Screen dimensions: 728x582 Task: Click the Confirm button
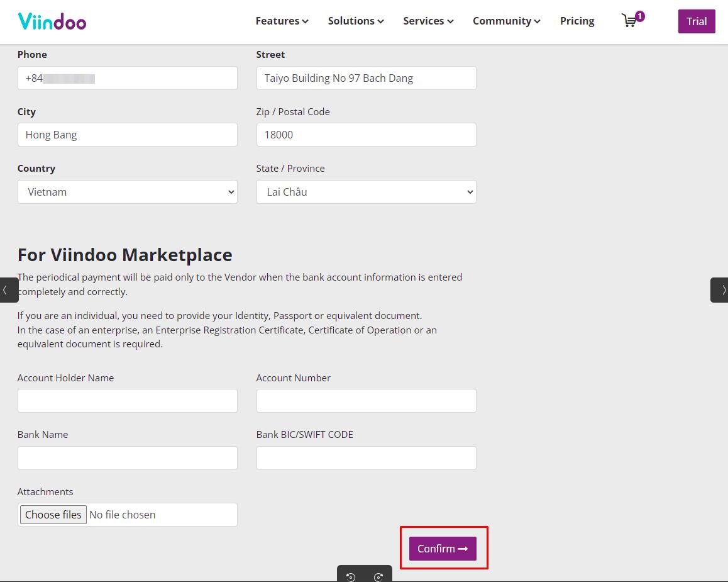443,549
